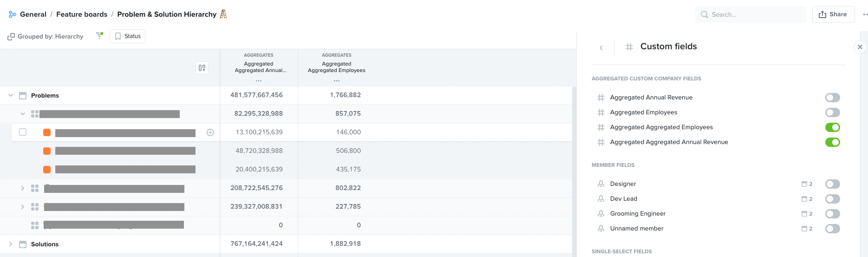Open options dots under Aggregated Annual column
Image resolution: width=868 pixels, height=257 pixels.
click(x=259, y=81)
